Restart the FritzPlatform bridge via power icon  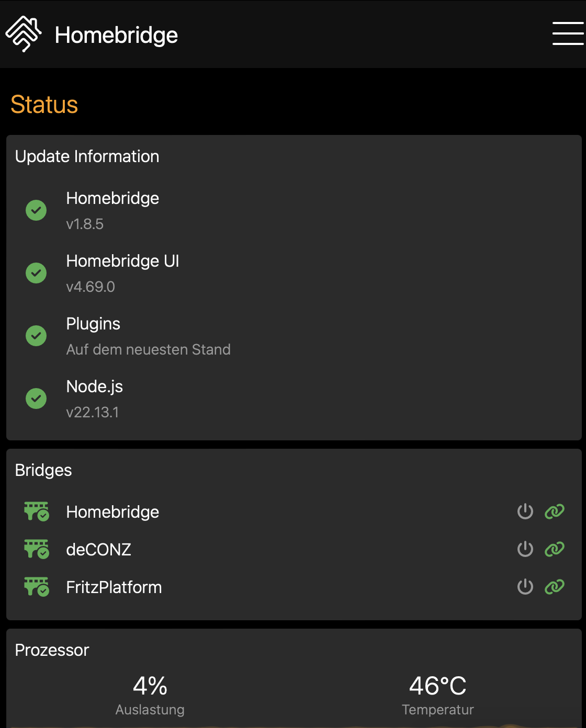[525, 587]
